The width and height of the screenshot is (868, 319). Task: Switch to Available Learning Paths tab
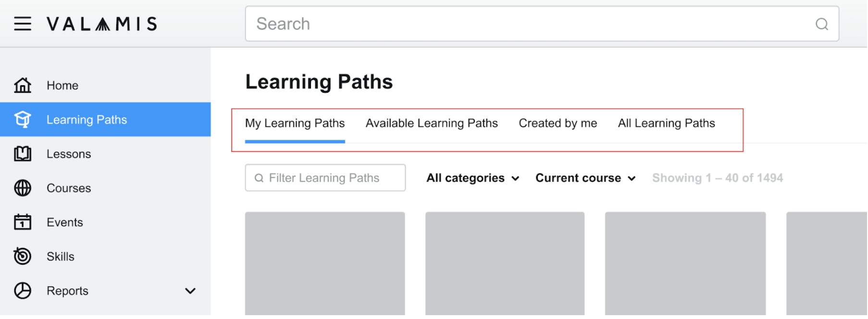point(432,123)
